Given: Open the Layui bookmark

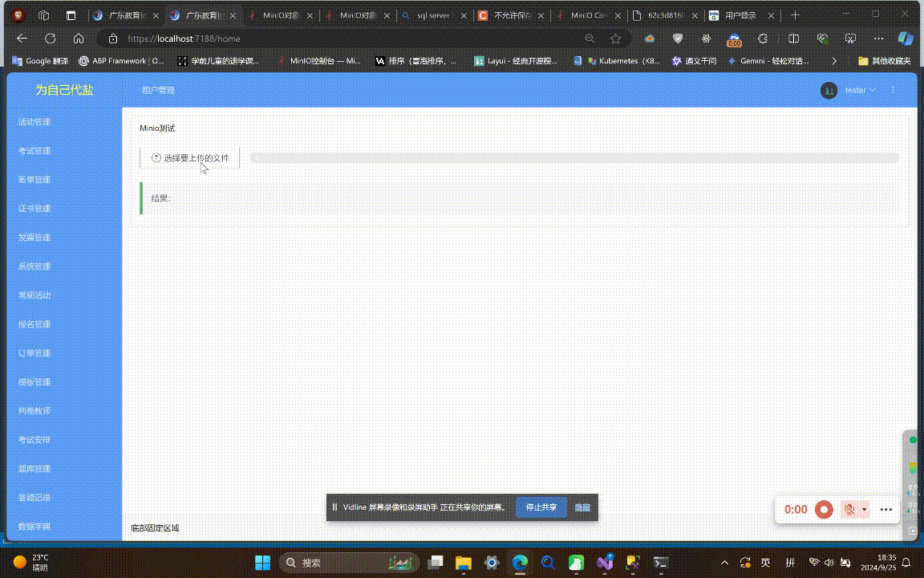Looking at the screenshot, I should (516, 61).
